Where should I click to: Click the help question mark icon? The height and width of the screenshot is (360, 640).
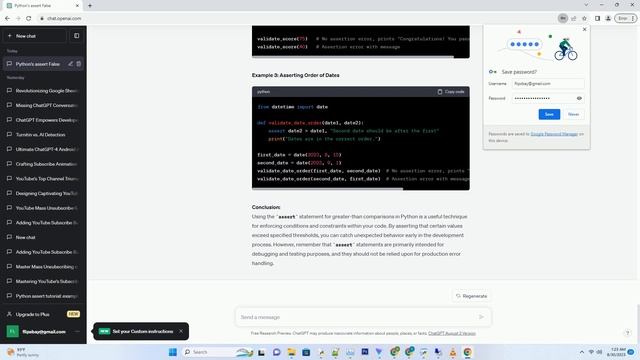[x=628, y=333]
